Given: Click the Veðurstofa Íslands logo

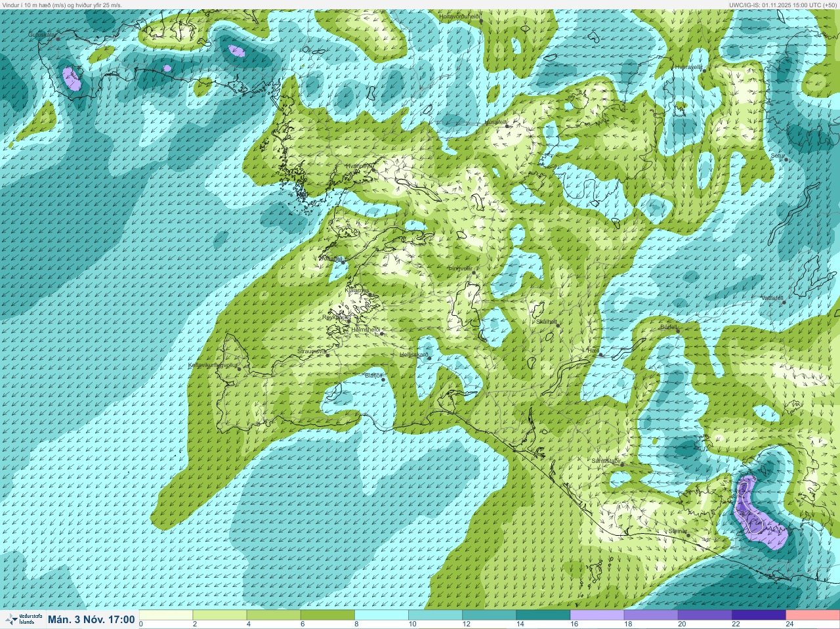Looking at the screenshot, I should [x=24, y=619].
